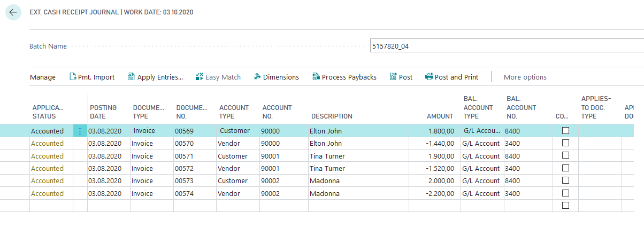This screenshot has height=236, width=644.
Task: Click amount -2.200,00
Action: point(441,193)
